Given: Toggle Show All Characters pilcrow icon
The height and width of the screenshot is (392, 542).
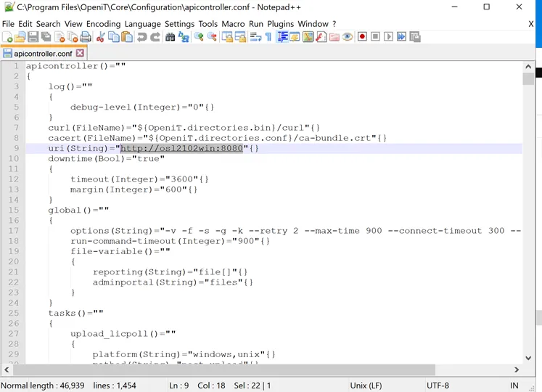Looking at the screenshot, I should coord(268,37).
